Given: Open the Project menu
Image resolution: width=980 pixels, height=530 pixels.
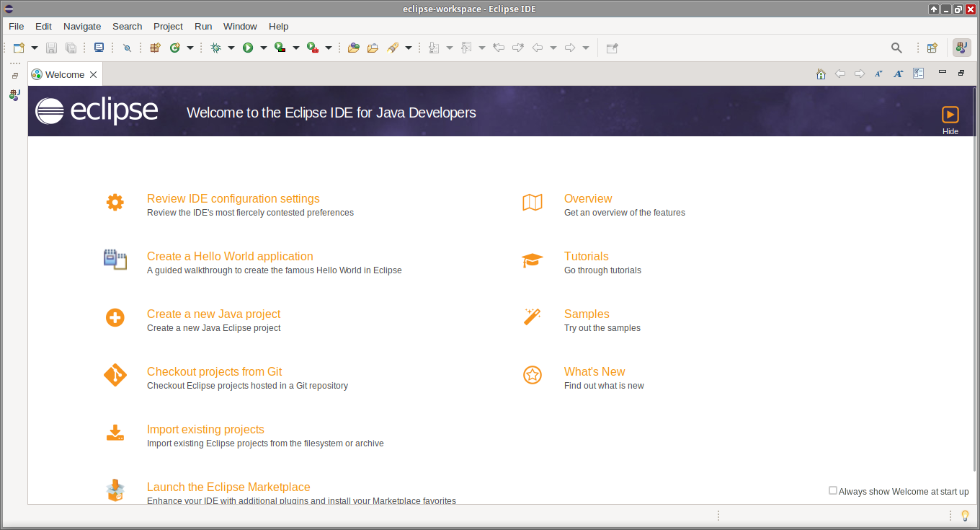Looking at the screenshot, I should coord(168,26).
